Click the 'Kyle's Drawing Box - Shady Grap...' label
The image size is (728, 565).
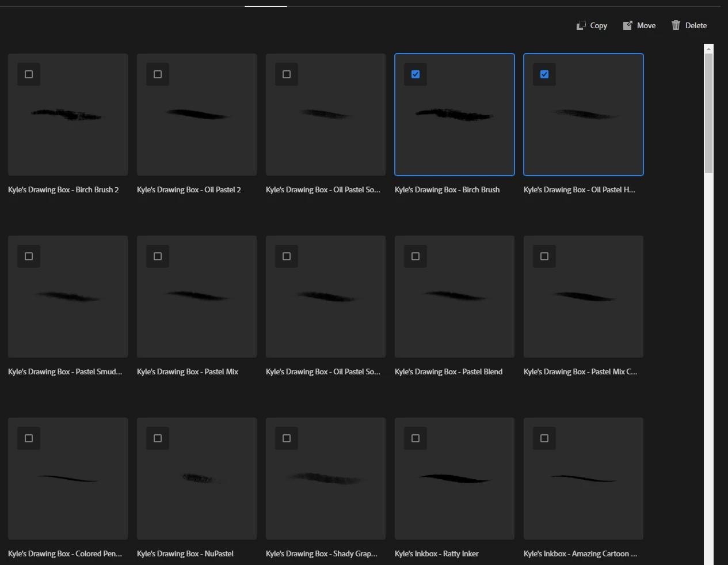[322, 553]
